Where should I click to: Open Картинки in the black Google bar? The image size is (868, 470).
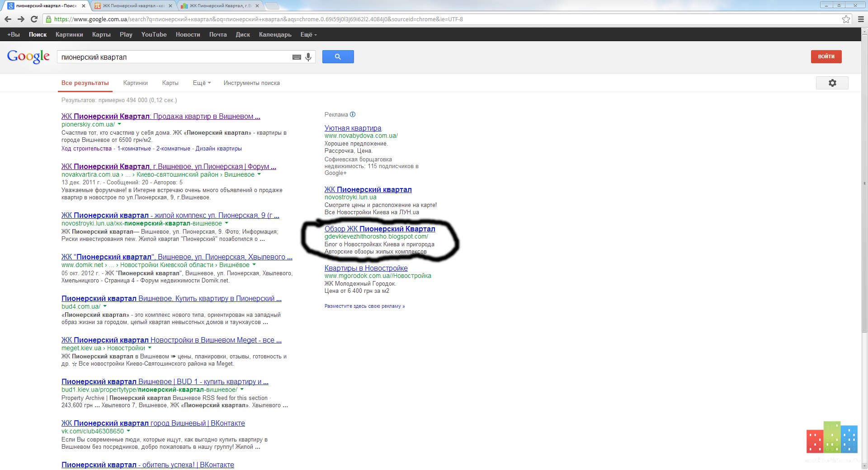(69, 34)
